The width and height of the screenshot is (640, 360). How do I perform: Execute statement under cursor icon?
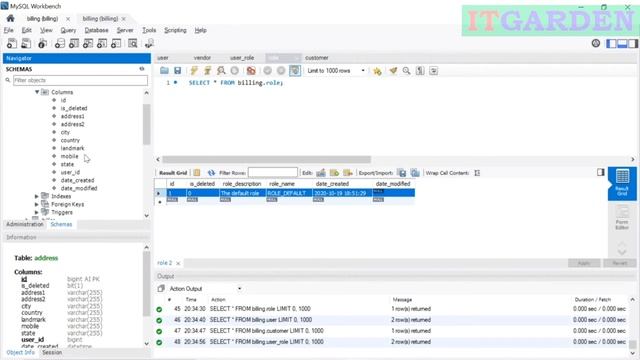click(x=207, y=71)
